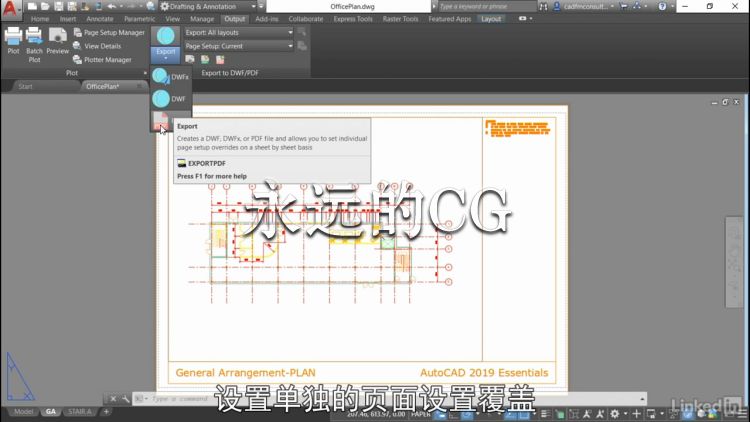Toggle PAPER space button in status bar
750x422 pixels.
(420, 414)
